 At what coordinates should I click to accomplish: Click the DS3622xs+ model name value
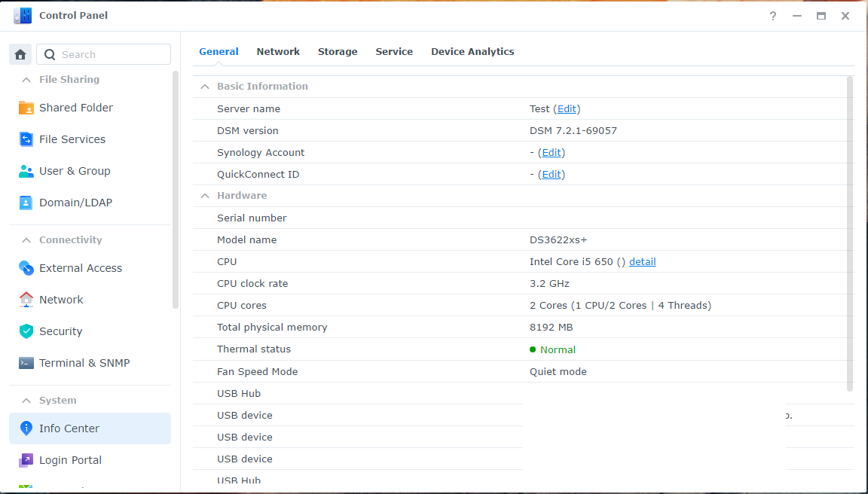click(558, 240)
